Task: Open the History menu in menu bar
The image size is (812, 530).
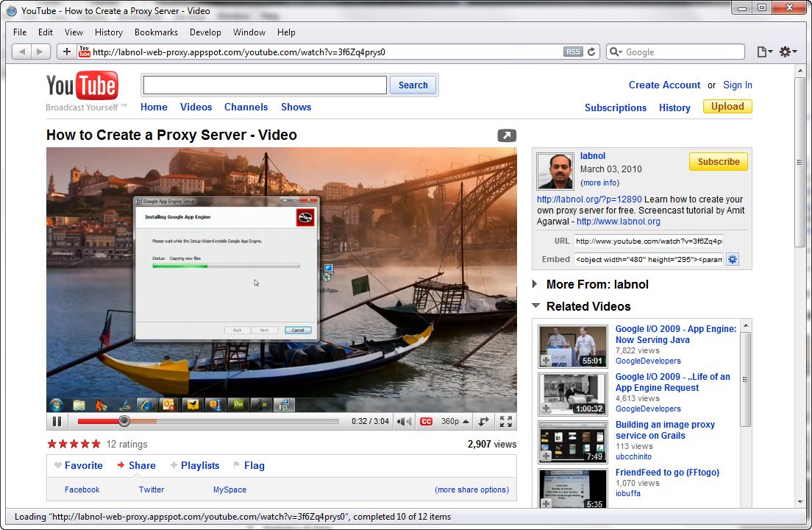Action: (108, 32)
